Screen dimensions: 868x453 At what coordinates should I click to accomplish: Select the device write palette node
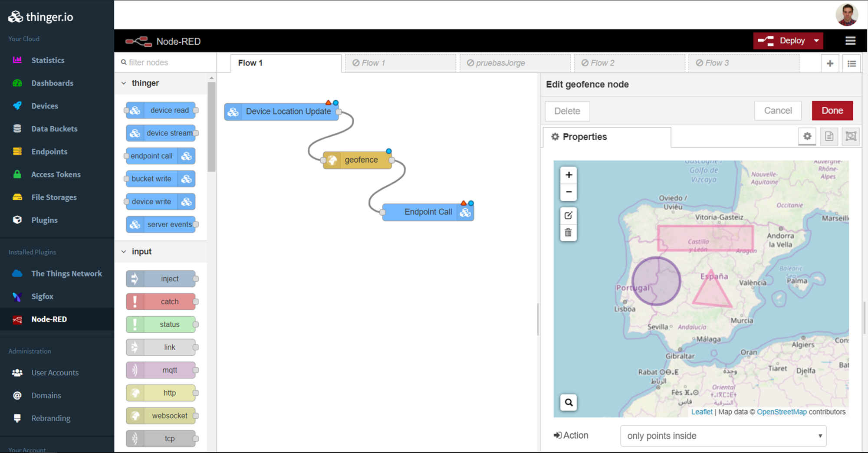pos(160,202)
